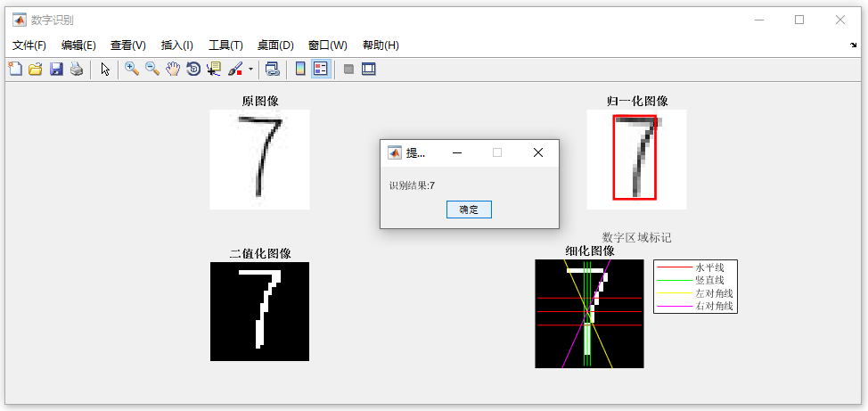The width and height of the screenshot is (868, 411).
Task: Click the Link Plot toolbar icon
Action: coord(272,69)
